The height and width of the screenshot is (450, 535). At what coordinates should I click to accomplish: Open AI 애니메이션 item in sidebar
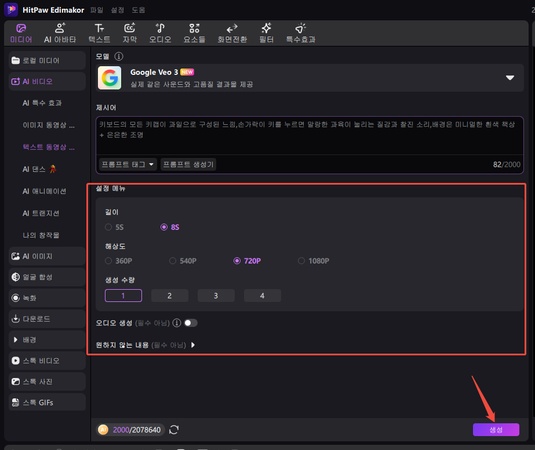tap(44, 191)
